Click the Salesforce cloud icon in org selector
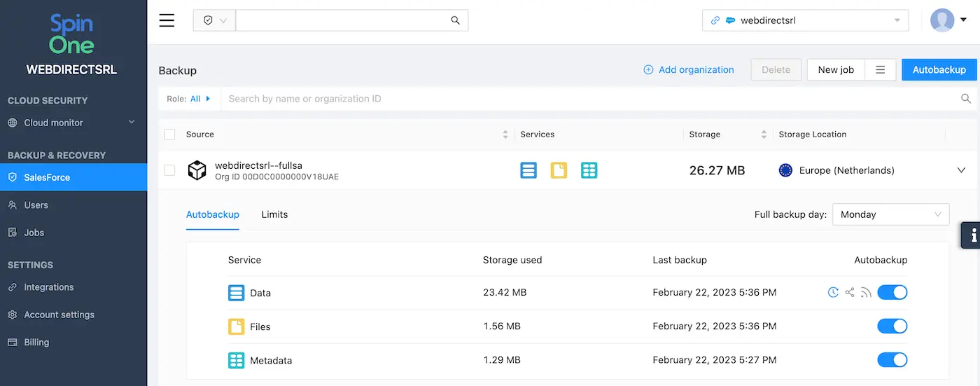The image size is (980, 386). coord(730,20)
